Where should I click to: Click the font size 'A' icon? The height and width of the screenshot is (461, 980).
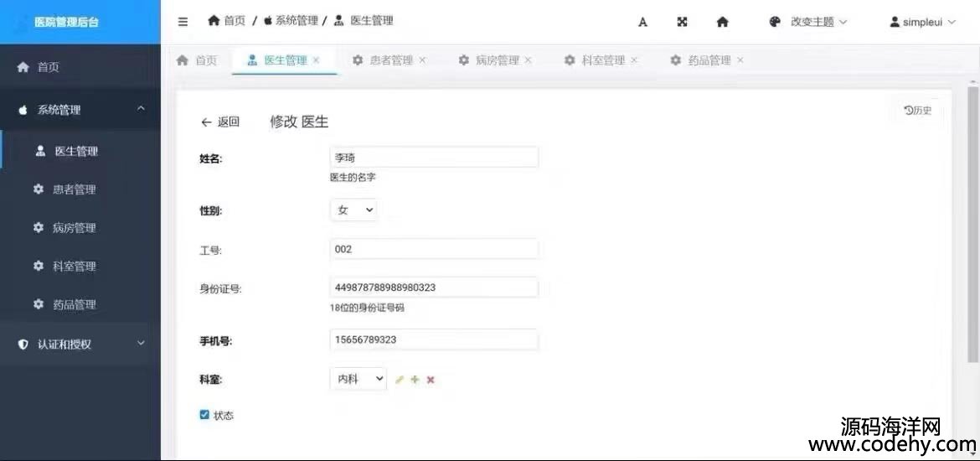tap(642, 23)
